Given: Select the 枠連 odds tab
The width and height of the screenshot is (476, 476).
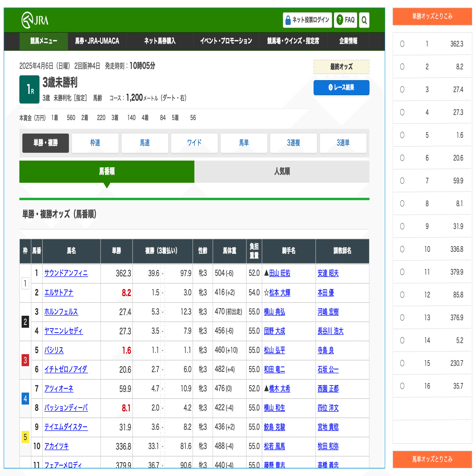Looking at the screenshot, I should [x=95, y=143].
